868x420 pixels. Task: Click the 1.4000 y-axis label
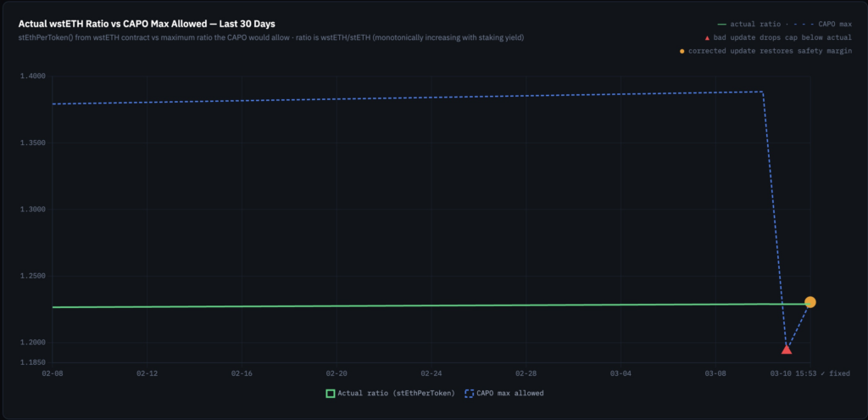[x=34, y=76]
